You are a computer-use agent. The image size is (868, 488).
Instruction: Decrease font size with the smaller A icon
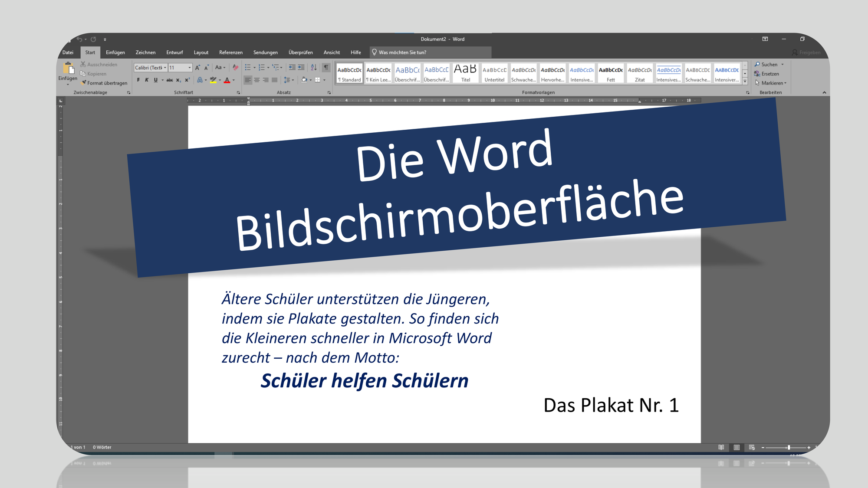[207, 68]
